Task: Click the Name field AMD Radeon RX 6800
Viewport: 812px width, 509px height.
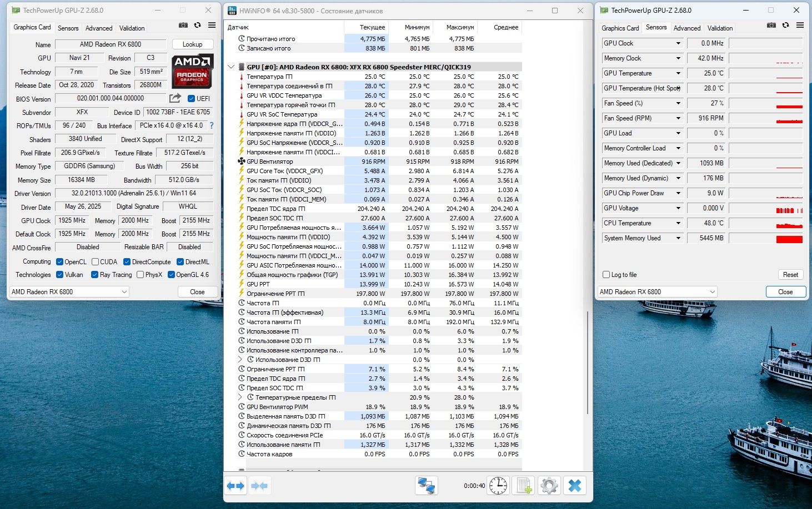Action: click(x=111, y=44)
